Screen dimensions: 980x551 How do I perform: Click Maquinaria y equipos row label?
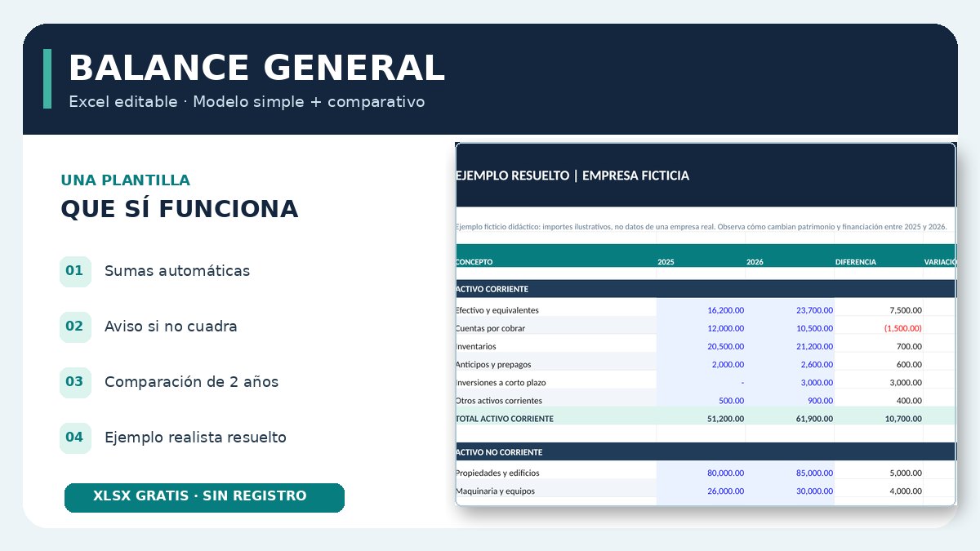pos(497,491)
